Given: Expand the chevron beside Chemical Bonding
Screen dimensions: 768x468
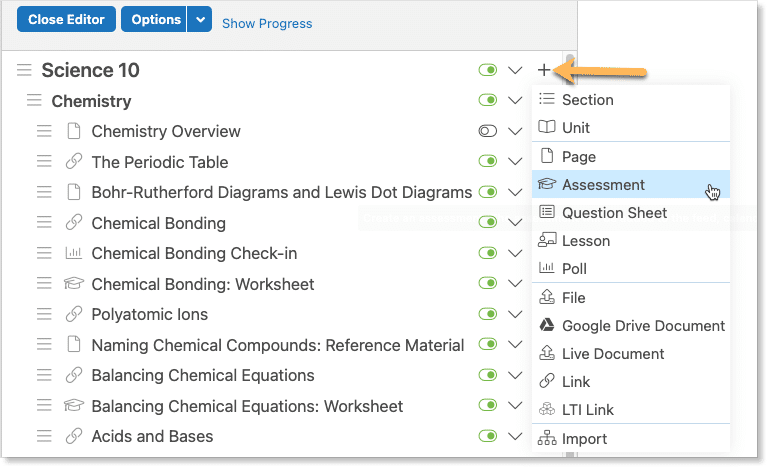Looking at the screenshot, I should tap(516, 223).
